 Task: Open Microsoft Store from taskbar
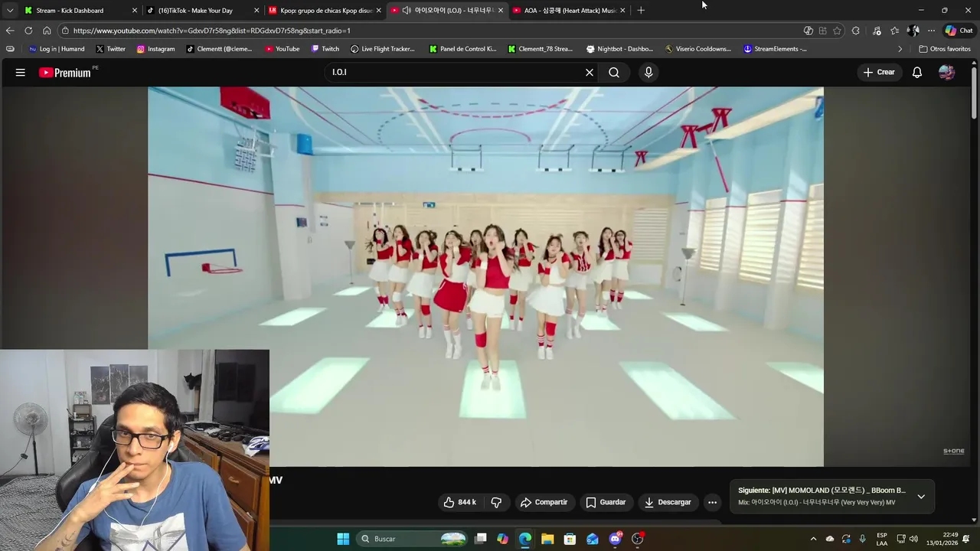coord(570,539)
